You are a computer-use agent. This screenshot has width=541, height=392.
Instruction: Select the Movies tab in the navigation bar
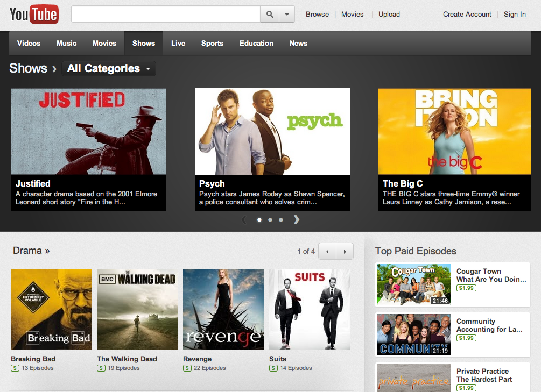coord(104,43)
